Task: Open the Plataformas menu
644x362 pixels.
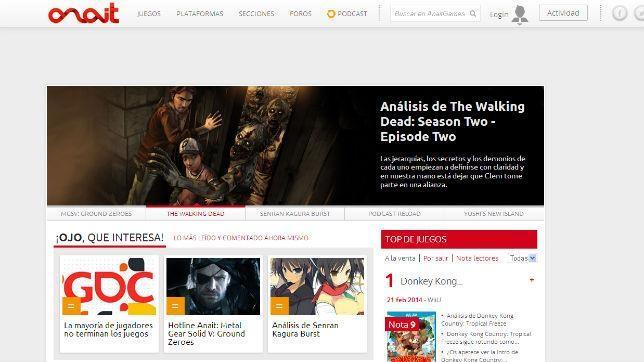Action: pos(200,14)
